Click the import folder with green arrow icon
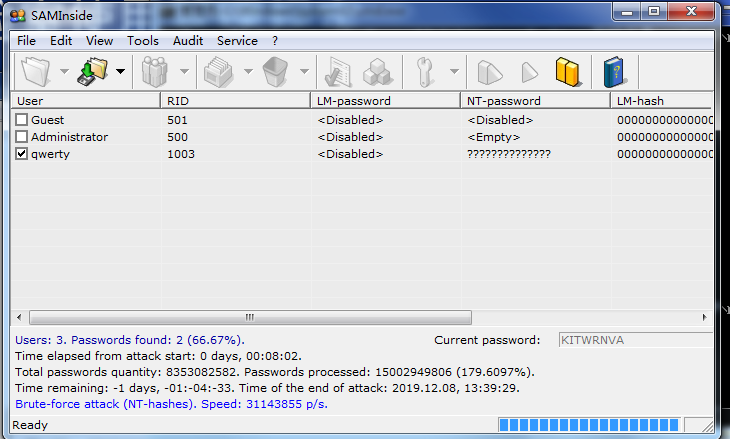 coord(92,72)
